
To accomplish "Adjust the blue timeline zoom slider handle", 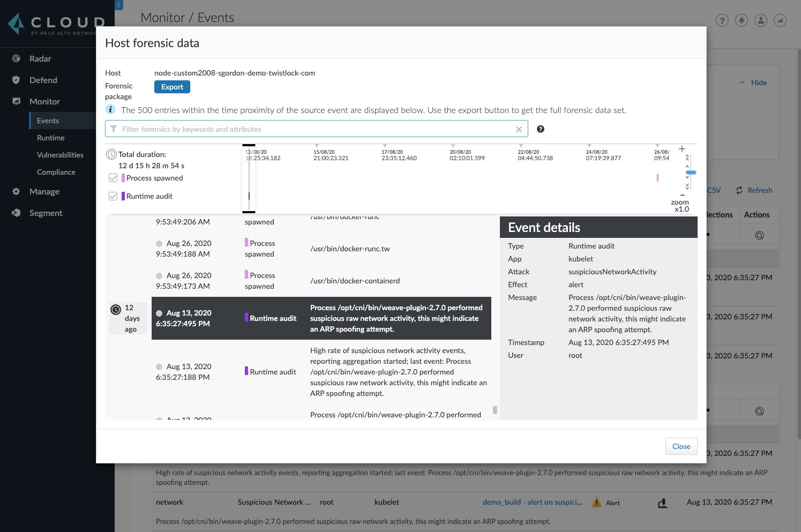I will click(691, 173).
